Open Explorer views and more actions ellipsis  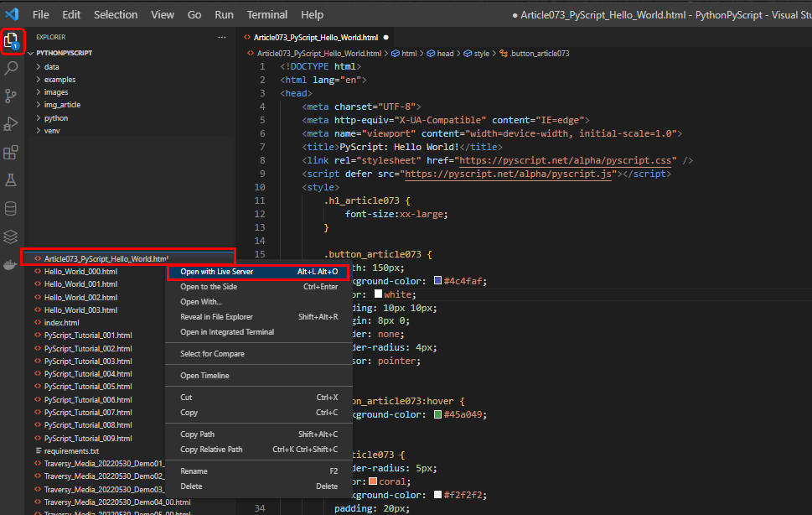221,37
